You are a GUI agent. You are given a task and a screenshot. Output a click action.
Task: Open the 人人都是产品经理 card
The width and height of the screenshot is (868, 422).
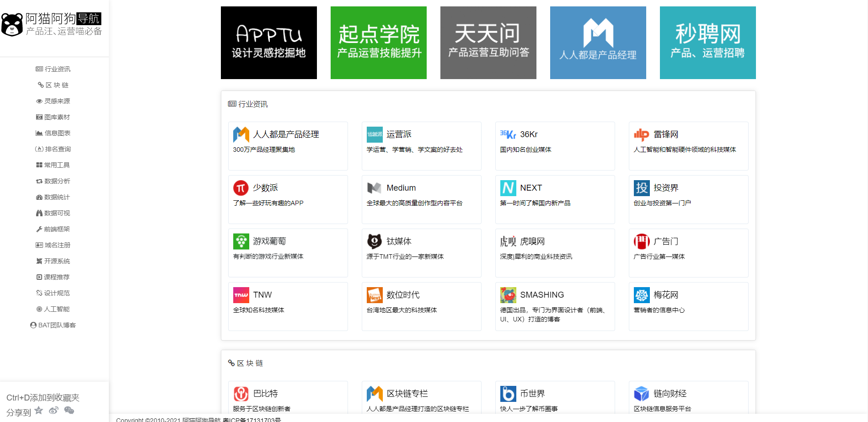coord(288,145)
